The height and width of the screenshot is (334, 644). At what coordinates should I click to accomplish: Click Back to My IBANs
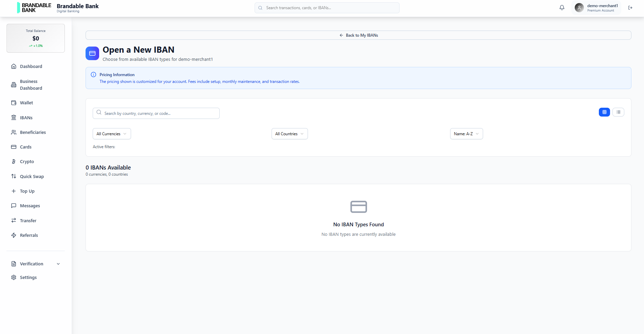click(x=358, y=35)
